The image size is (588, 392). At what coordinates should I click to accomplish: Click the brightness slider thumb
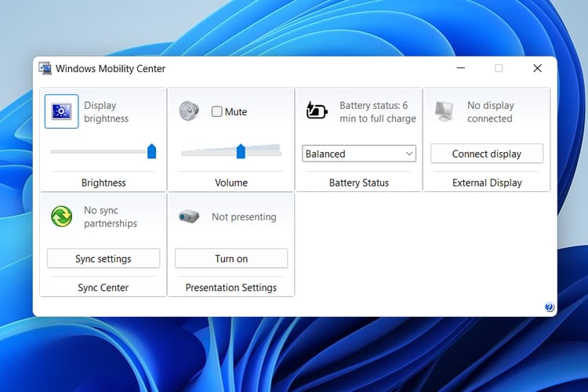151,151
